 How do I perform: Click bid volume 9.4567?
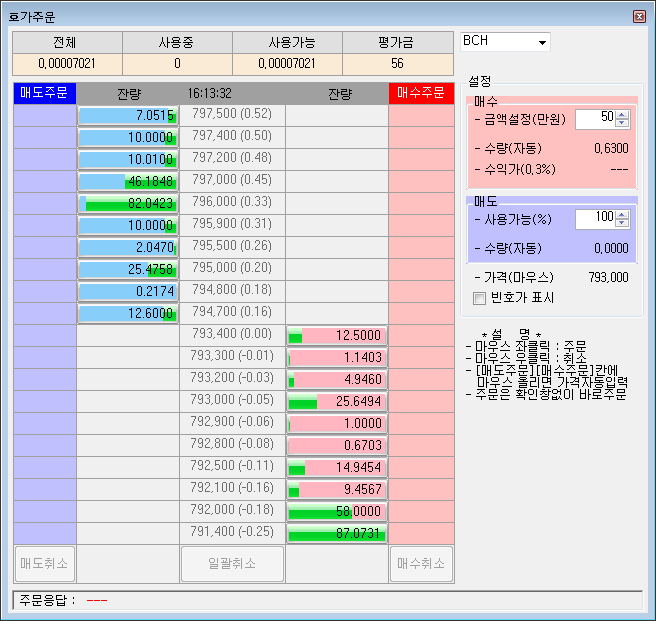[x=337, y=490]
